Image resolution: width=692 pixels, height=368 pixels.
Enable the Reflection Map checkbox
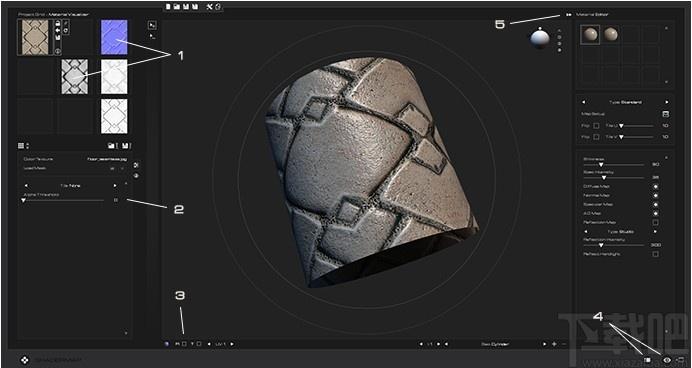point(656,222)
